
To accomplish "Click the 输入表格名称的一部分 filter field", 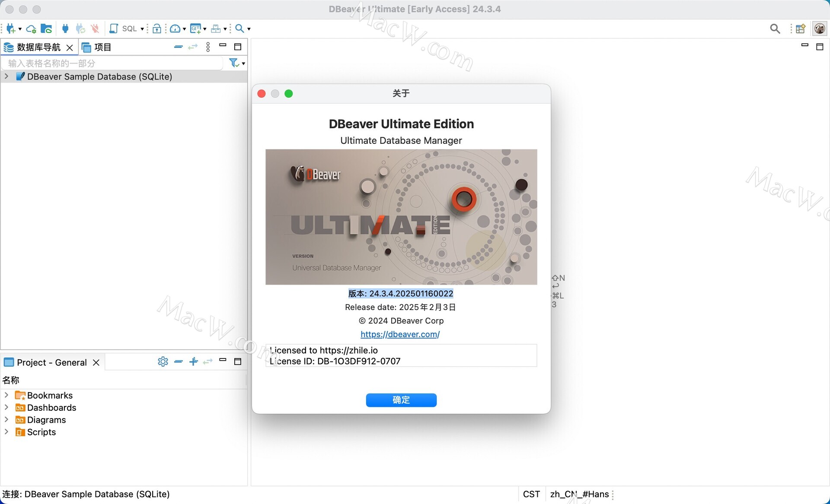I will tap(112, 63).
